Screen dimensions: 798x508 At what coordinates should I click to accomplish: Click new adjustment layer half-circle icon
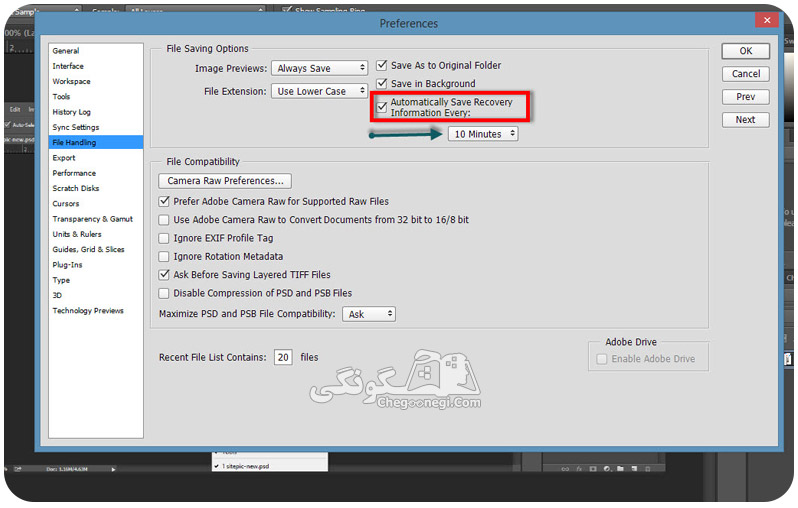[607, 469]
